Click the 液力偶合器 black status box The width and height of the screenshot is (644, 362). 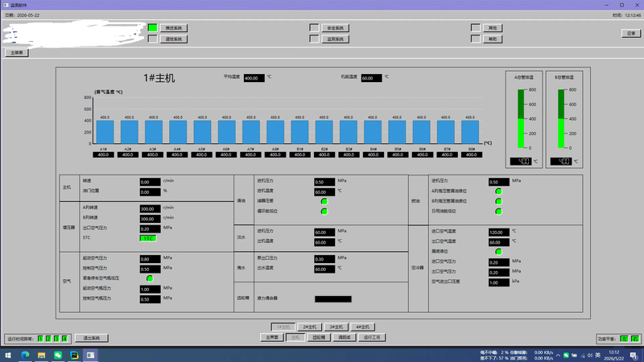point(333,298)
